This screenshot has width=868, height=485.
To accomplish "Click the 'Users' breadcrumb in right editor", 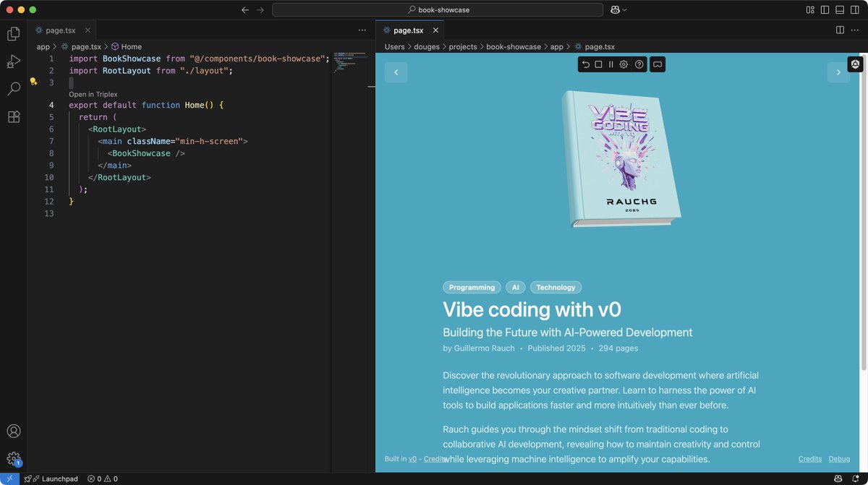I will 395,46.
